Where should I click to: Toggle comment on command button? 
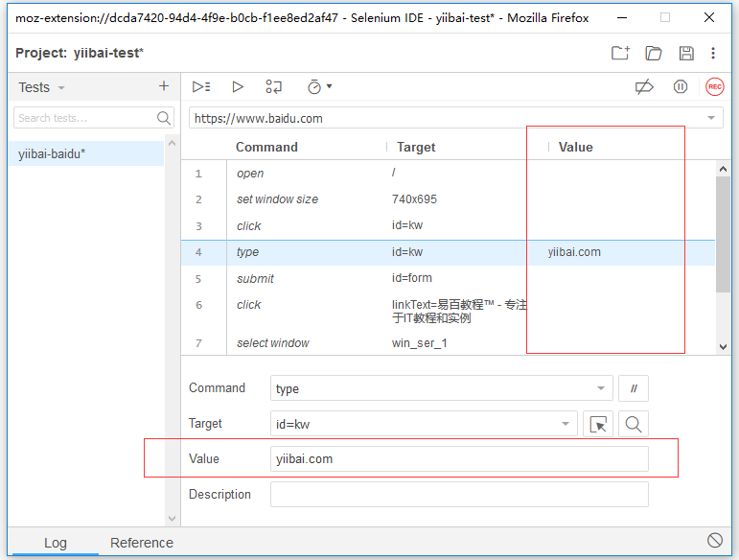point(634,388)
